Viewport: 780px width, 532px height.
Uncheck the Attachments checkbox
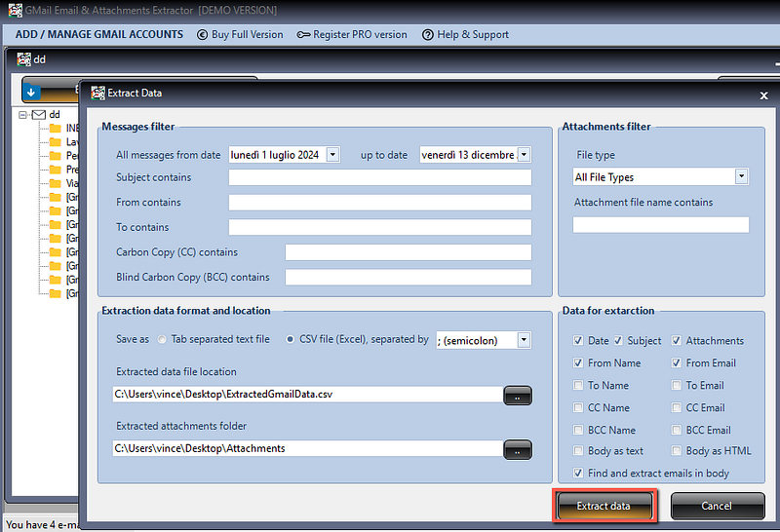[677, 341]
